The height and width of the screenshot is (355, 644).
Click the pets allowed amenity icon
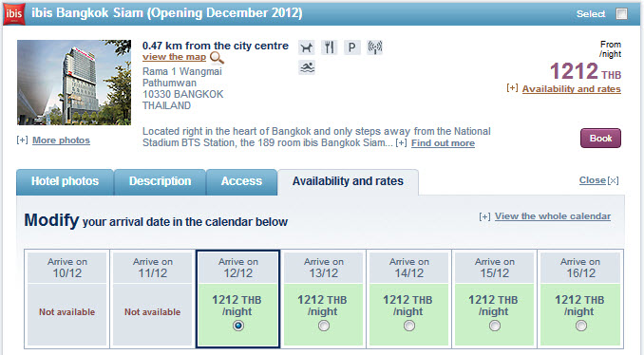click(307, 47)
